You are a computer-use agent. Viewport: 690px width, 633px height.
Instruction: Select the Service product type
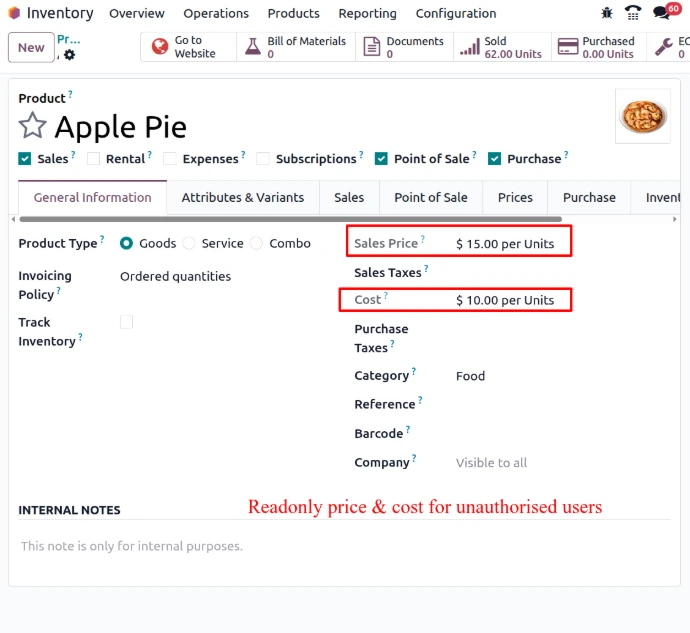[189, 243]
